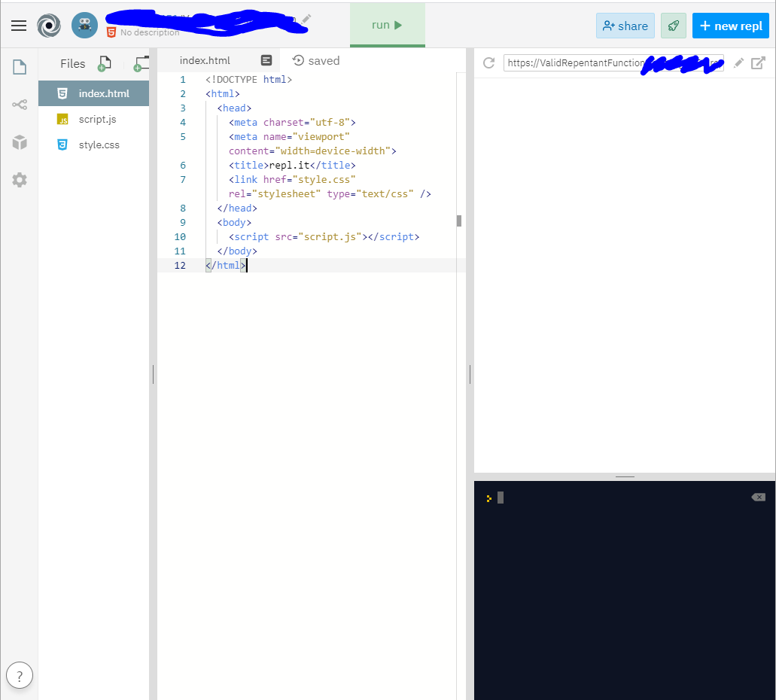Open style.css file
Image resolution: width=776 pixels, height=700 pixels.
pos(93,145)
